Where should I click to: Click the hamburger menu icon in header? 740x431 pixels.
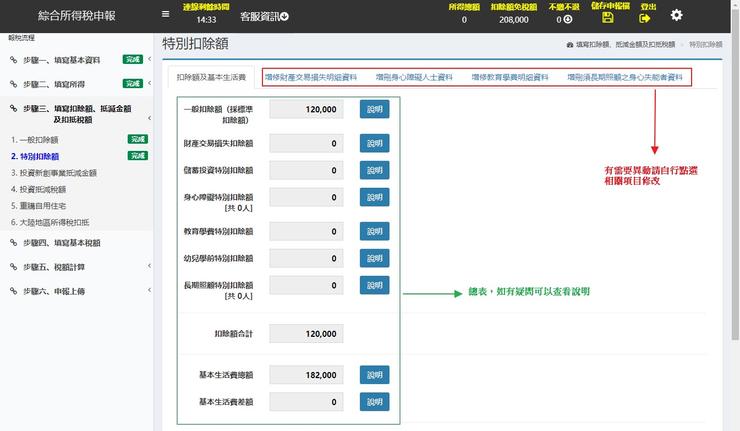166,15
